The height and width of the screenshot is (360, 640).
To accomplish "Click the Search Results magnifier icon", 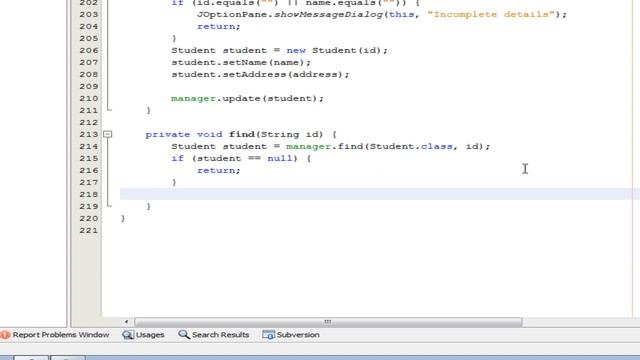I will tap(184, 335).
